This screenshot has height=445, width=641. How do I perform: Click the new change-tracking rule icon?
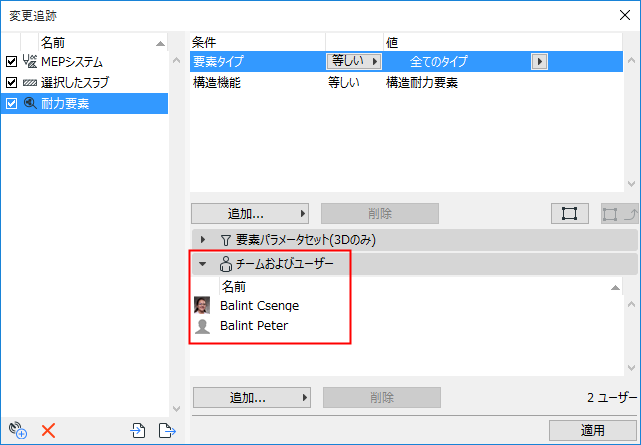[x=18, y=430]
